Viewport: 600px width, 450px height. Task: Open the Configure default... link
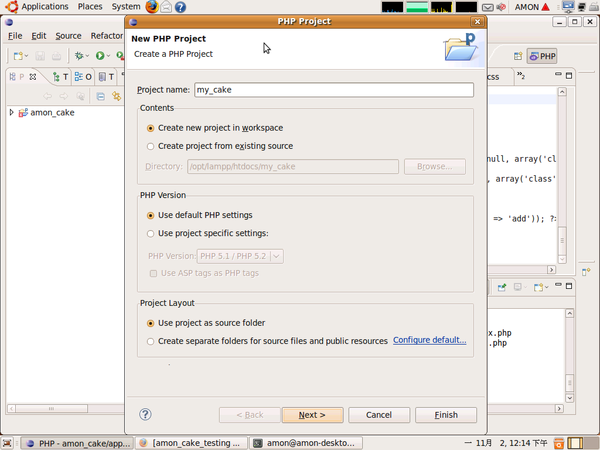point(430,340)
